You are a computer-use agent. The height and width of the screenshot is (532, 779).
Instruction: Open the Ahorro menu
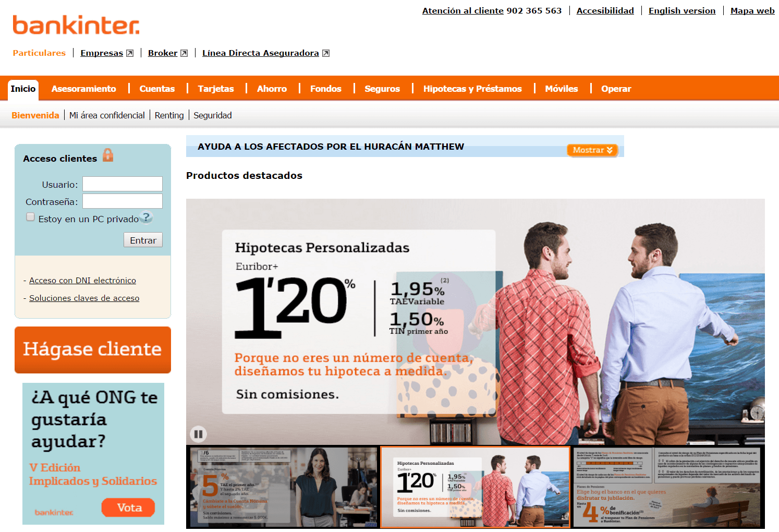272,89
